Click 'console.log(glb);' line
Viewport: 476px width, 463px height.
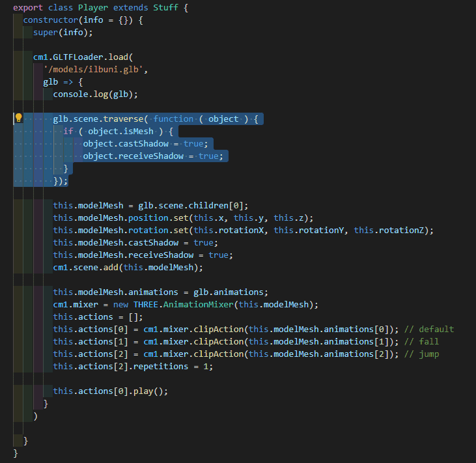pyautogui.click(x=95, y=94)
